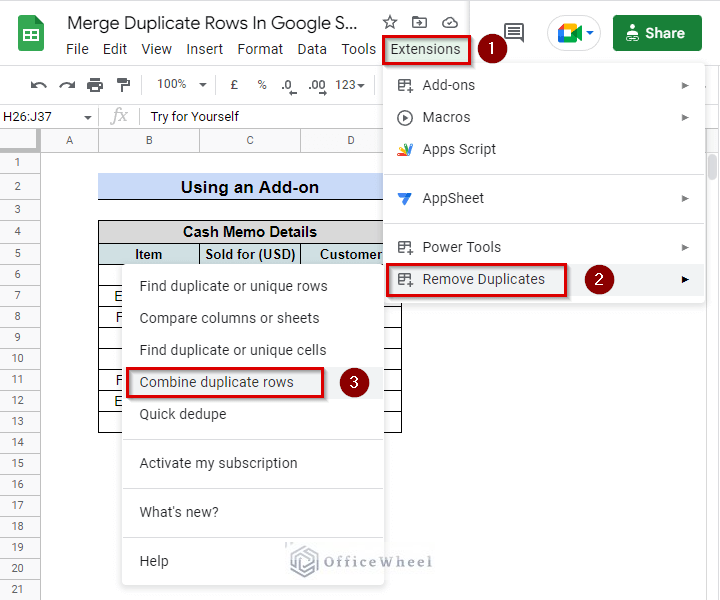Click the Redo arrow icon
Viewport: 720px width, 600px height.
pos(67,85)
